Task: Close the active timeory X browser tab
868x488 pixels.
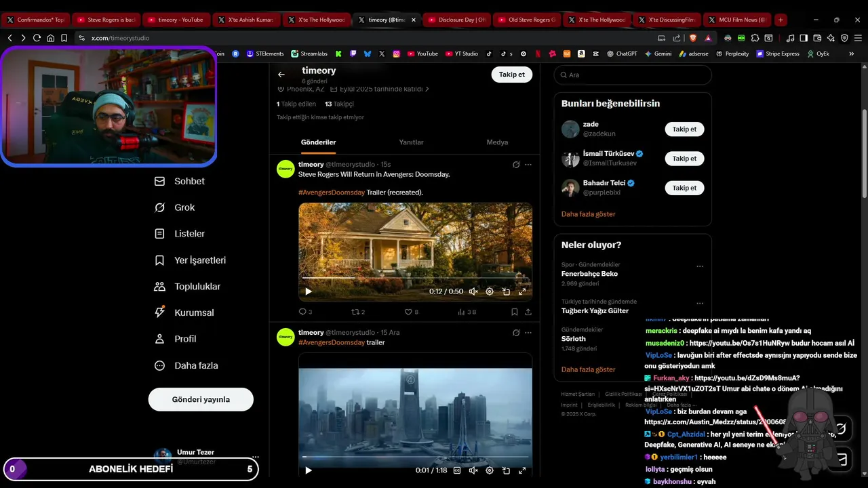Action: tap(414, 20)
